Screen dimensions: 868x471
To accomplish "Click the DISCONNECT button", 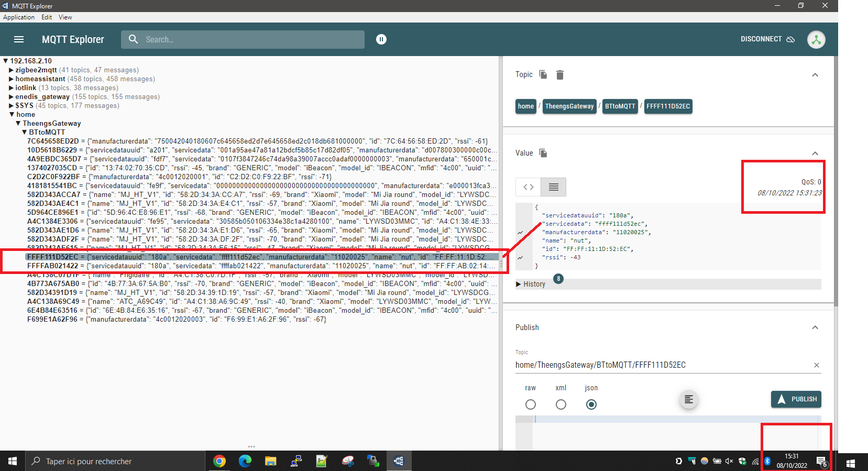I will point(767,39).
